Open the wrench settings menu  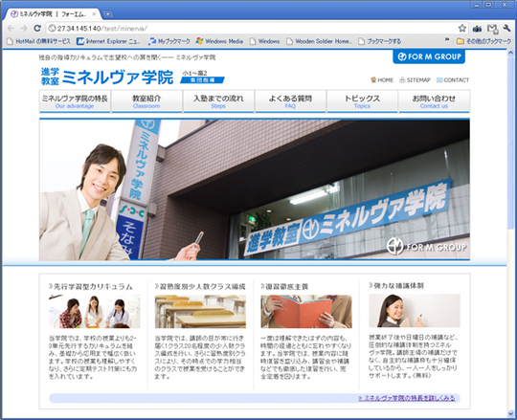pyautogui.click(x=506, y=29)
